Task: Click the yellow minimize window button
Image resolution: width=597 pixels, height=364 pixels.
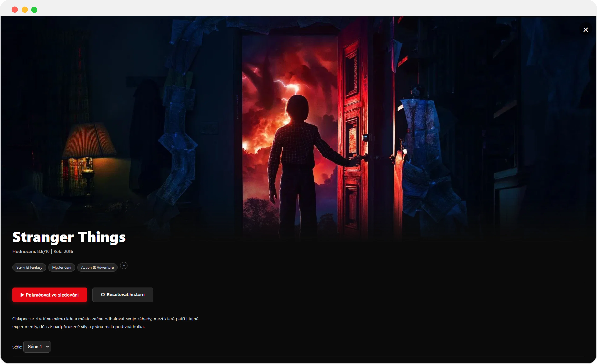Action: (25, 10)
